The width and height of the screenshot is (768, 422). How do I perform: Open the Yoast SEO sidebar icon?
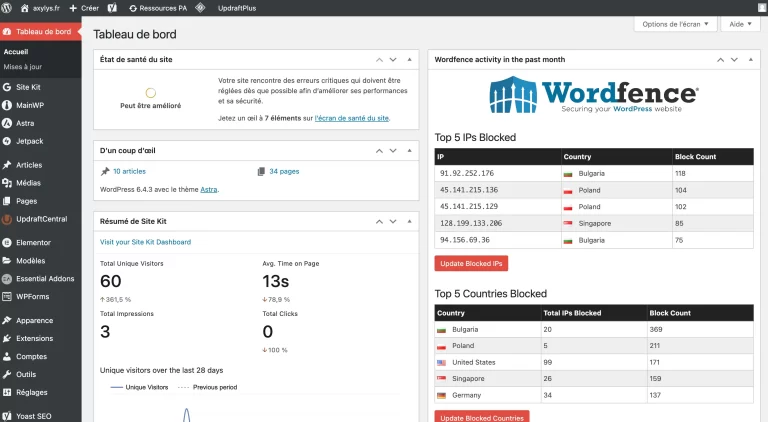point(7,416)
